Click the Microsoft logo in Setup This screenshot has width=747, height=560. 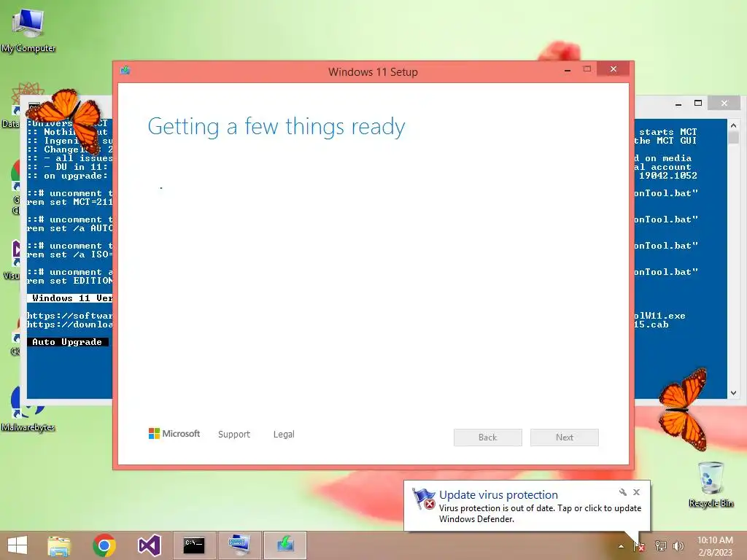pyautogui.click(x=174, y=434)
